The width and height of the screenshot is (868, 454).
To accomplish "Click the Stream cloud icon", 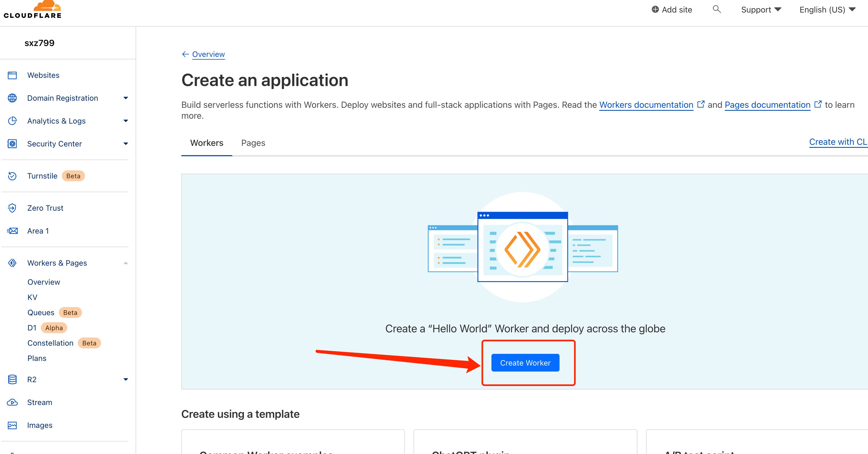I will point(13,403).
